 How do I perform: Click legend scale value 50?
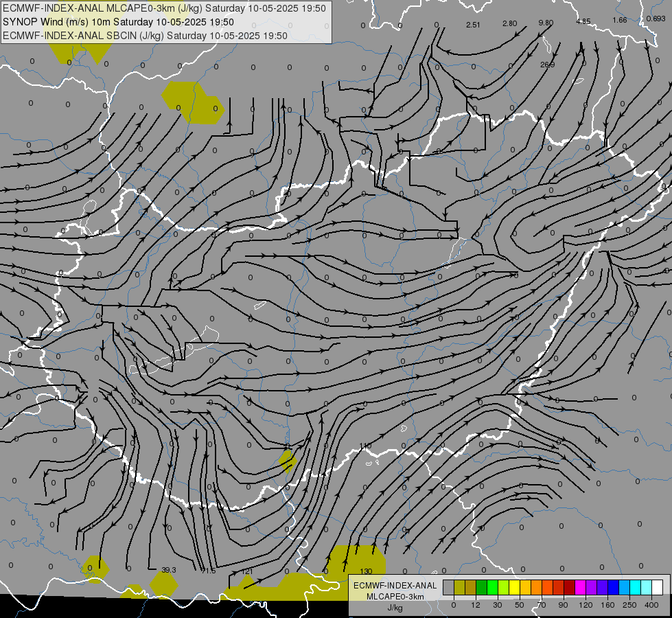click(x=520, y=606)
